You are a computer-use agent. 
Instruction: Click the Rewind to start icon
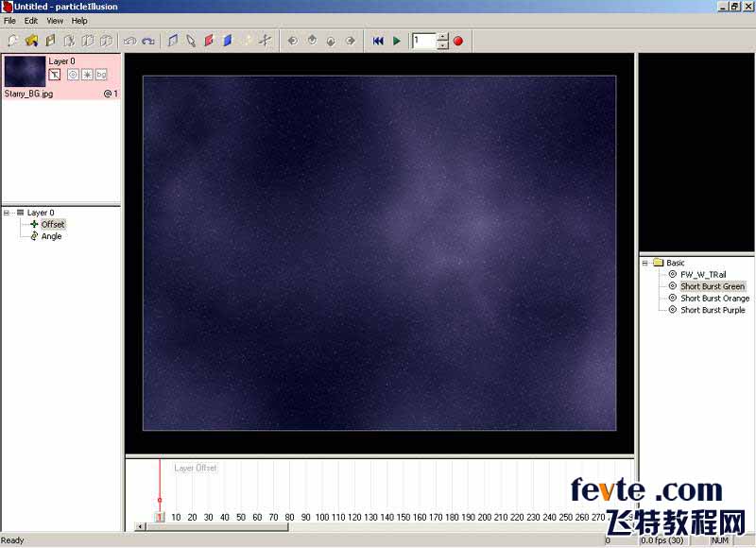378,41
